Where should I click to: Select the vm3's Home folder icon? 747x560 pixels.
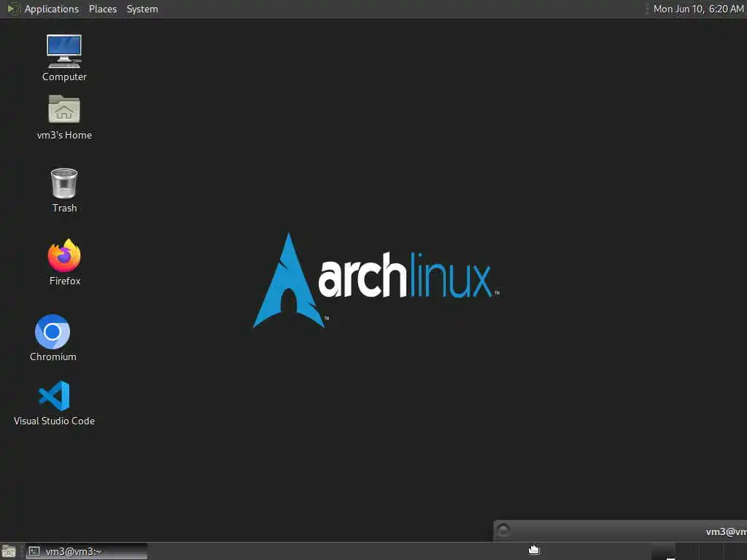click(x=64, y=117)
